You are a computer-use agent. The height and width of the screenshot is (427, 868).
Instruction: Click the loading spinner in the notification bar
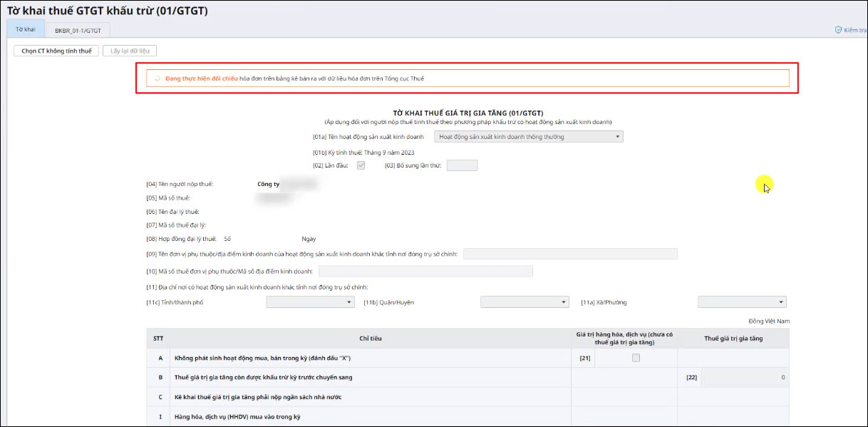pos(157,78)
